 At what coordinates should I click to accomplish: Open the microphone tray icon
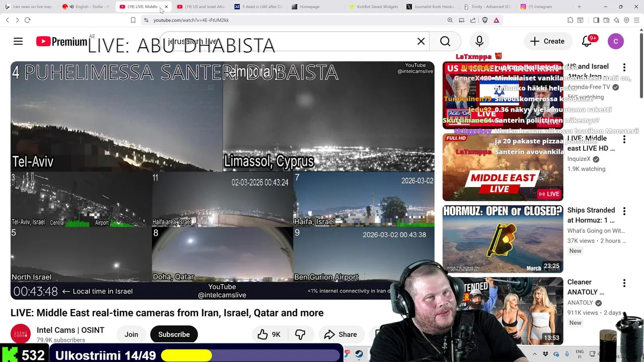coord(567,354)
